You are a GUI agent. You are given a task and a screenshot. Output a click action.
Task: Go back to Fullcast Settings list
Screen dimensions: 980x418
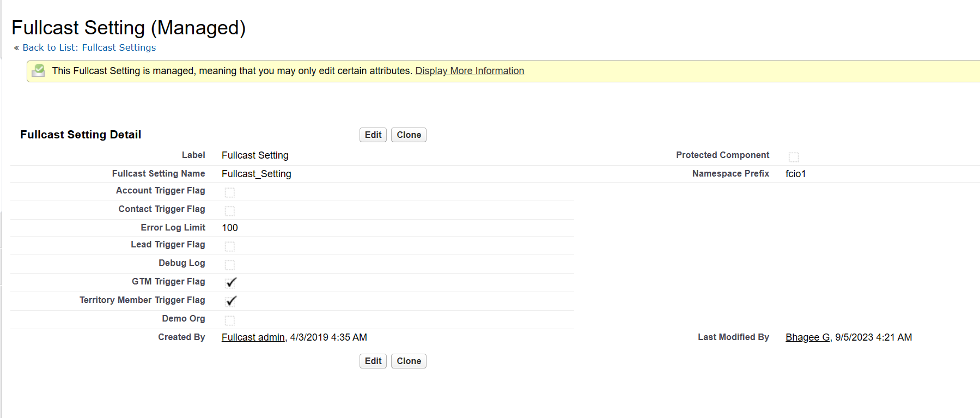pyautogui.click(x=89, y=47)
